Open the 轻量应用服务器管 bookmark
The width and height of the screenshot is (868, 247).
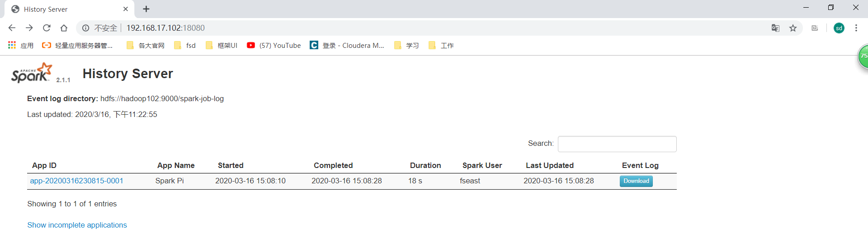coord(77,45)
